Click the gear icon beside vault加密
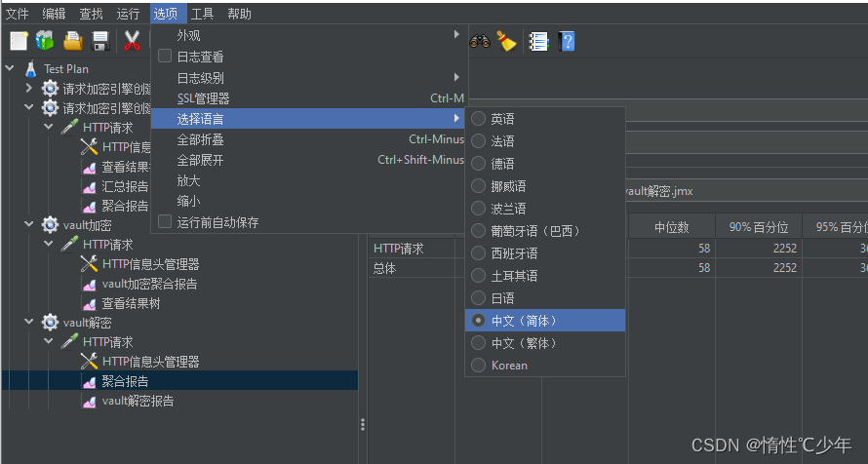The width and height of the screenshot is (868, 464). pos(51,225)
